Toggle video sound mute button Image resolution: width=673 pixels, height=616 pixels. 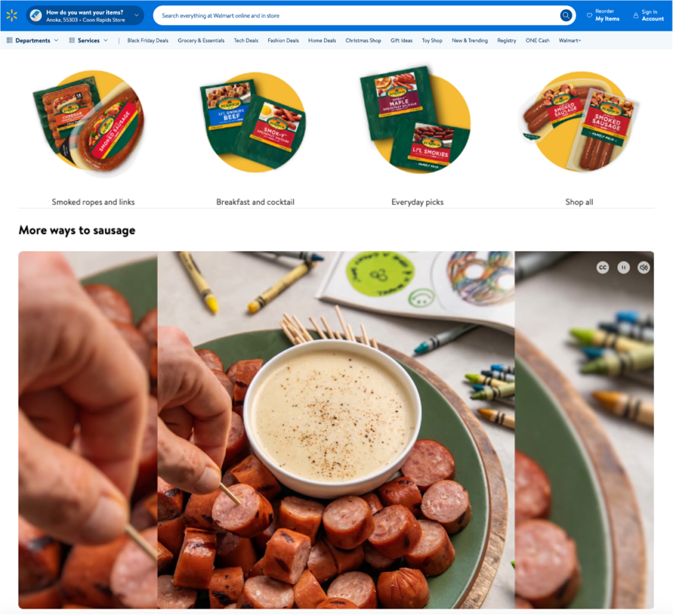[643, 268]
